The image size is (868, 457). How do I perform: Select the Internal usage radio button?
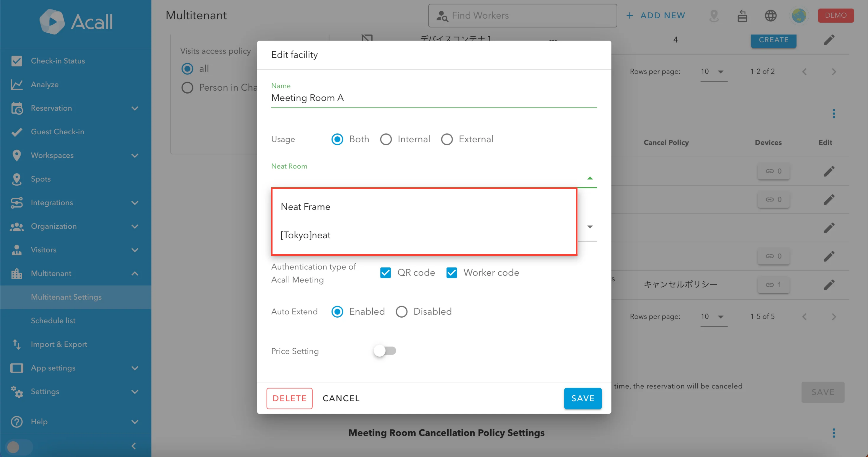(386, 139)
